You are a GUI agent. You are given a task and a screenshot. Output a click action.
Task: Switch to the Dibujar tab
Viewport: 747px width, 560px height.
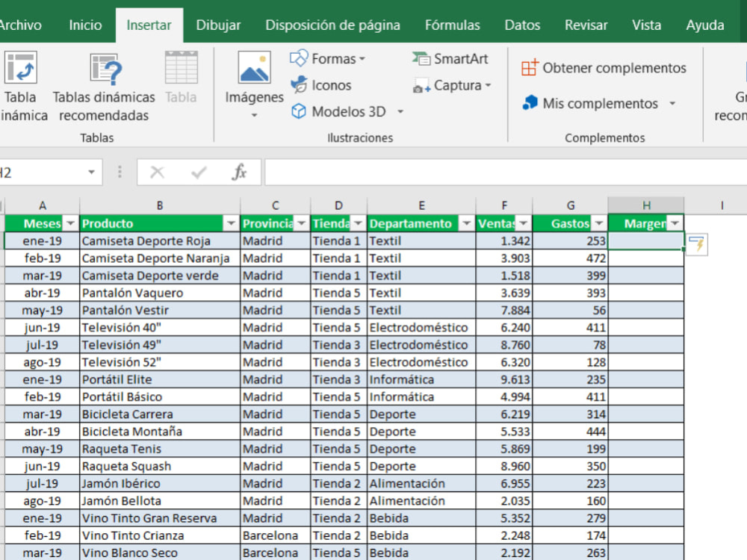coord(218,25)
